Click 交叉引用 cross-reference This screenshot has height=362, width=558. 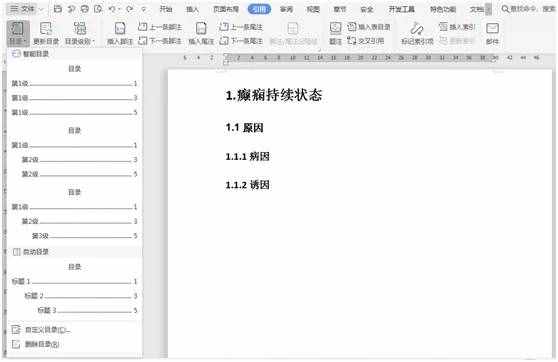(366, 41)
